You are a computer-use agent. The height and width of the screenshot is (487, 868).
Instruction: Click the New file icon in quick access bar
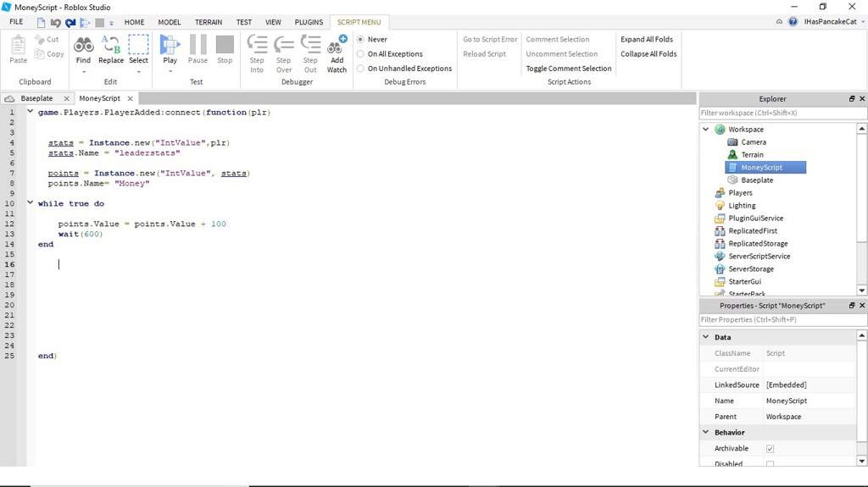(41, 22)
